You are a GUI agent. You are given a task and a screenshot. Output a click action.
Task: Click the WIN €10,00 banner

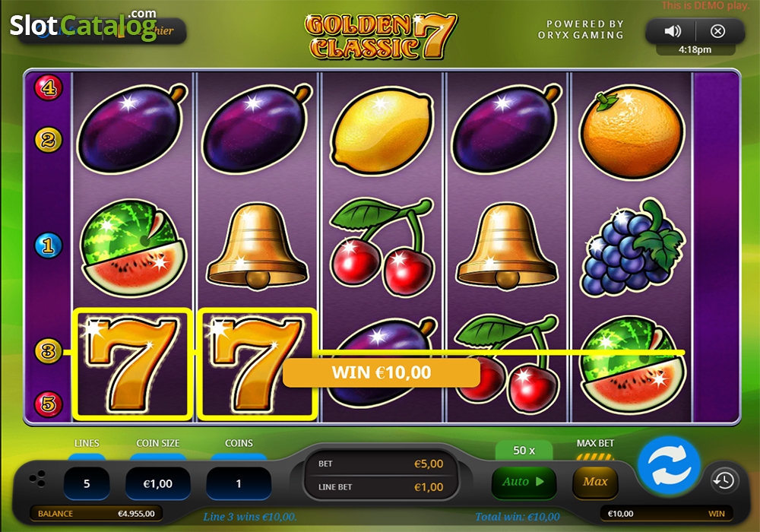382,372
